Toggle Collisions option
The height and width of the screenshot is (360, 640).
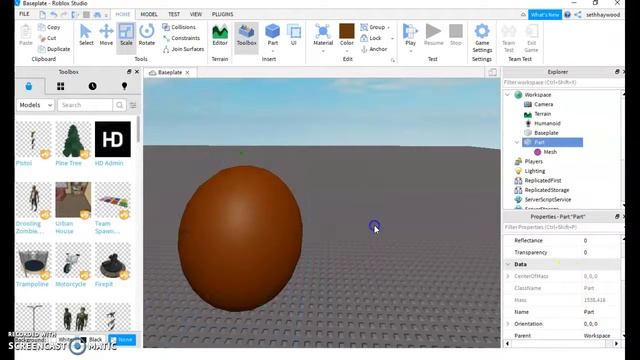coord(179,27)
